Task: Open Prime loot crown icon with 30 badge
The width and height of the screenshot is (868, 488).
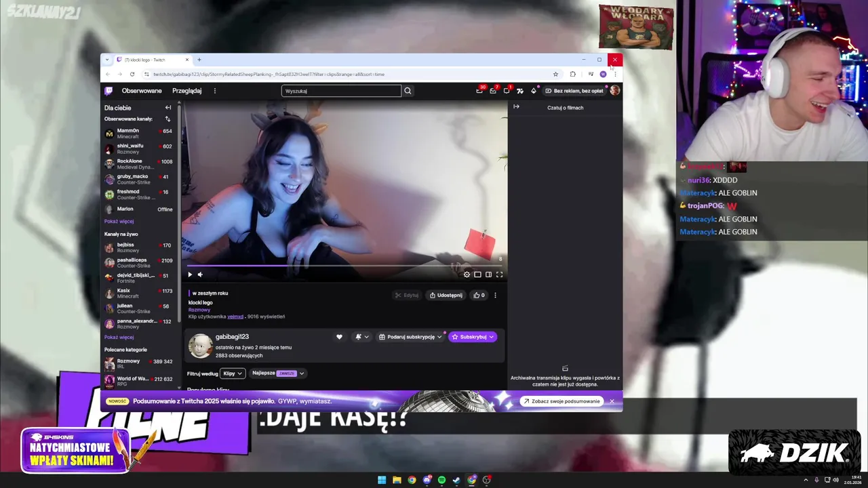Action: click(x=479, y=91)
